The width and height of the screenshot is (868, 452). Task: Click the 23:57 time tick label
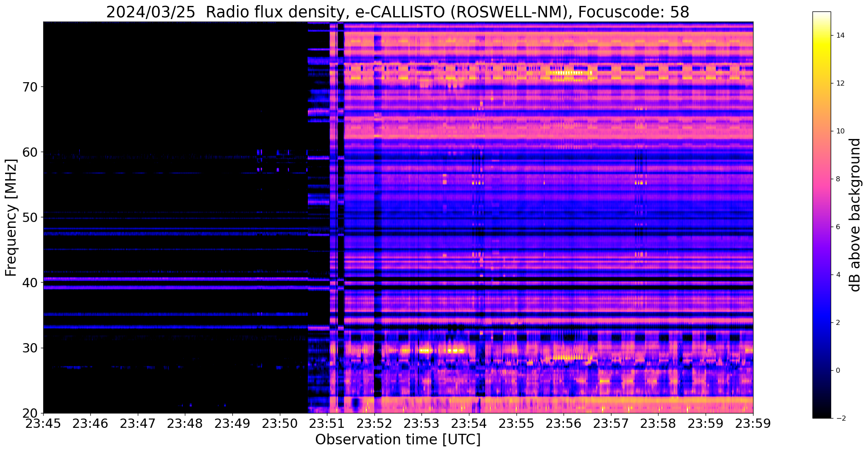coord(611,423)
